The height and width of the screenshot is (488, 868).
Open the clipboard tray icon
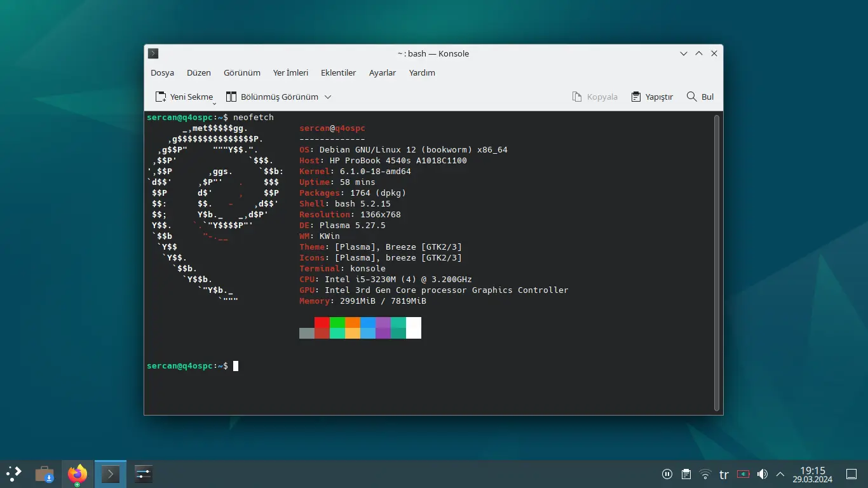686,474
